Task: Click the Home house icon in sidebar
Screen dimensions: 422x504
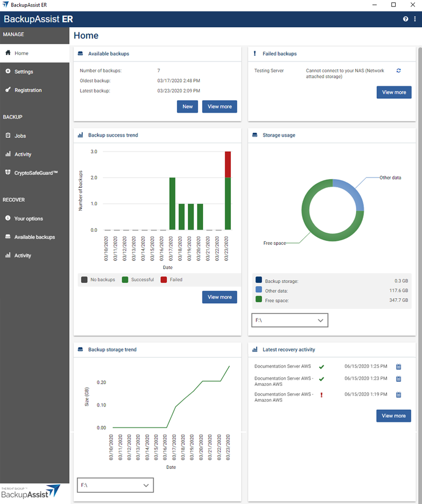Action: coord(8,53)
